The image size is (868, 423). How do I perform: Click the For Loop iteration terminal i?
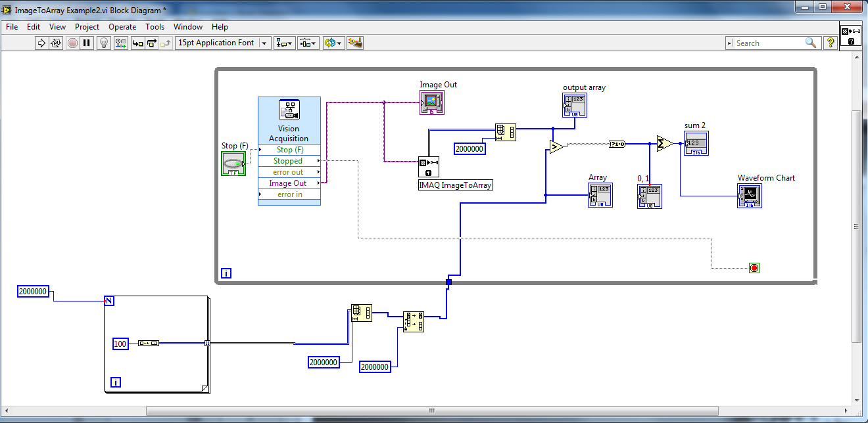tap(116, 382)
